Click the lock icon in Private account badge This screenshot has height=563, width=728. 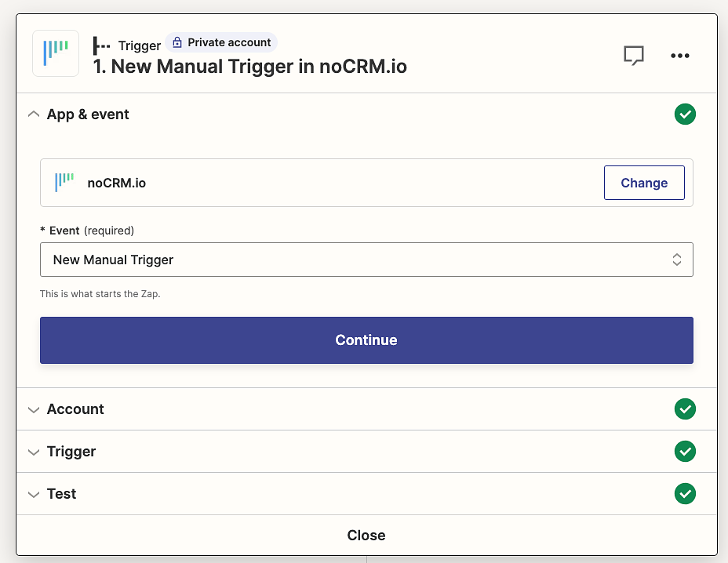[x=177, y=42]
